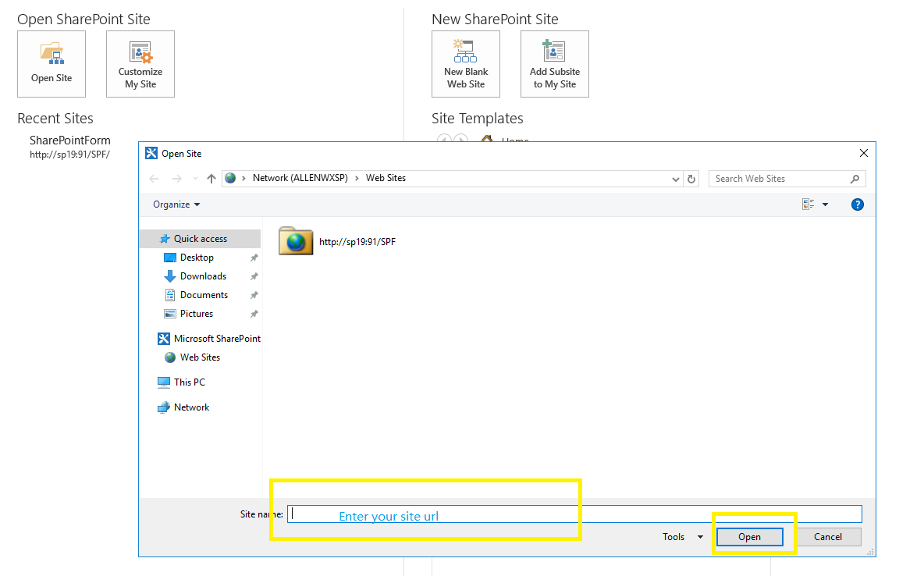
Task: Click the Open Site tile icon
Action: pos(52,53)
